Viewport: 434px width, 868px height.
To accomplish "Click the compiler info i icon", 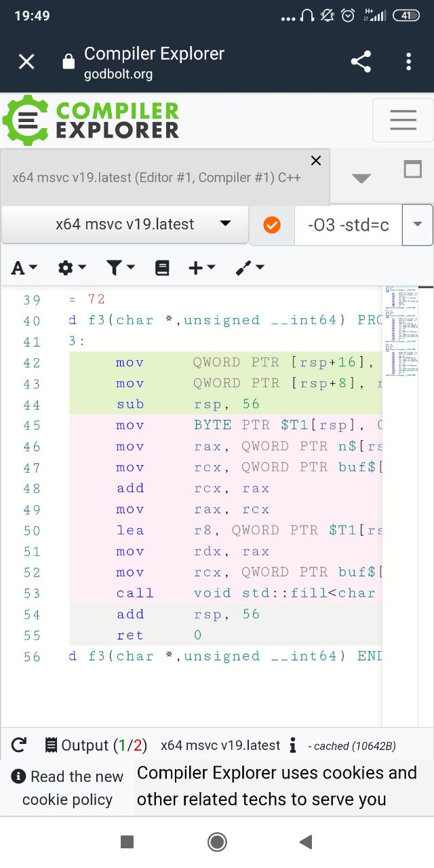I will click(x=293, y=746).
